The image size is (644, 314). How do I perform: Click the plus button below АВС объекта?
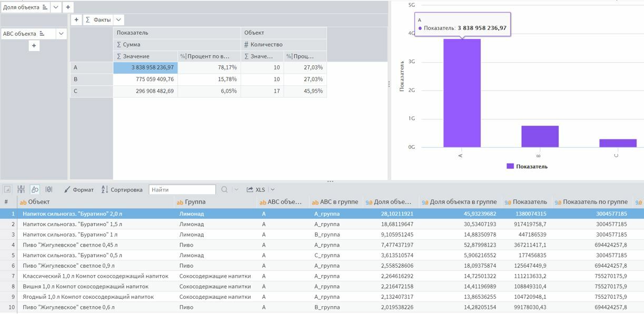coord(34,46)
